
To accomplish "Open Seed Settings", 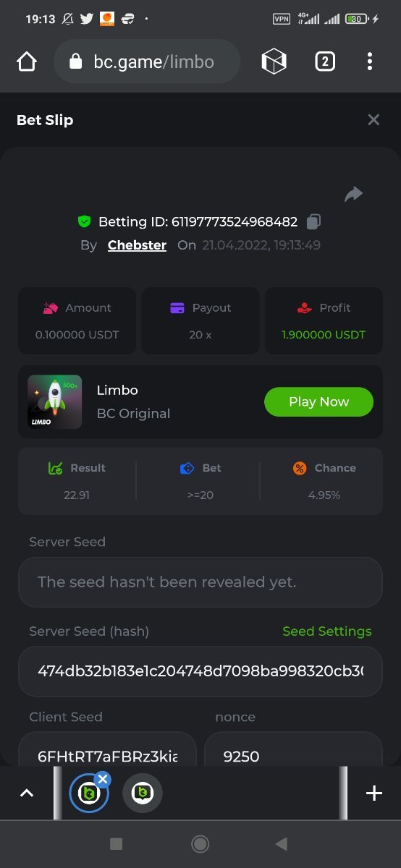I will [x=327, y=631].
